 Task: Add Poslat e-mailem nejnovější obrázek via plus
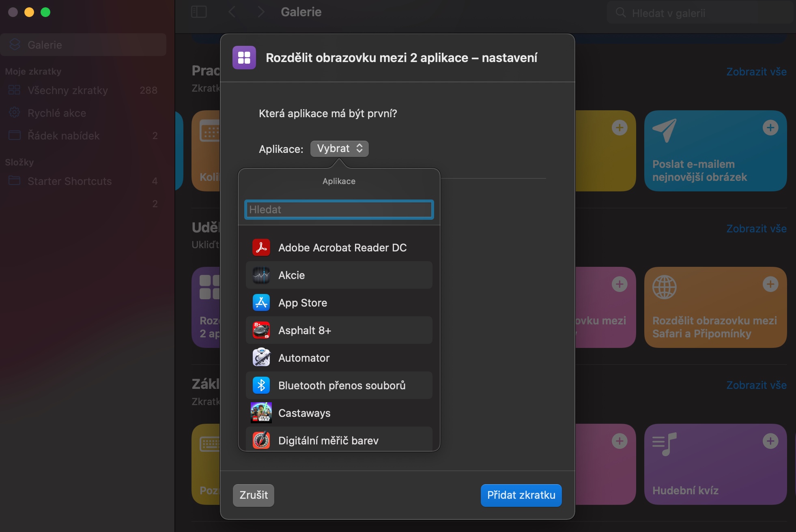pos(770,128)
